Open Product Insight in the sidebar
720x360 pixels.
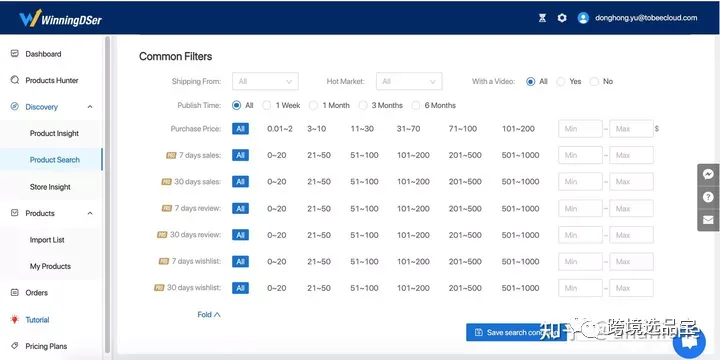(x=54, y=133)
